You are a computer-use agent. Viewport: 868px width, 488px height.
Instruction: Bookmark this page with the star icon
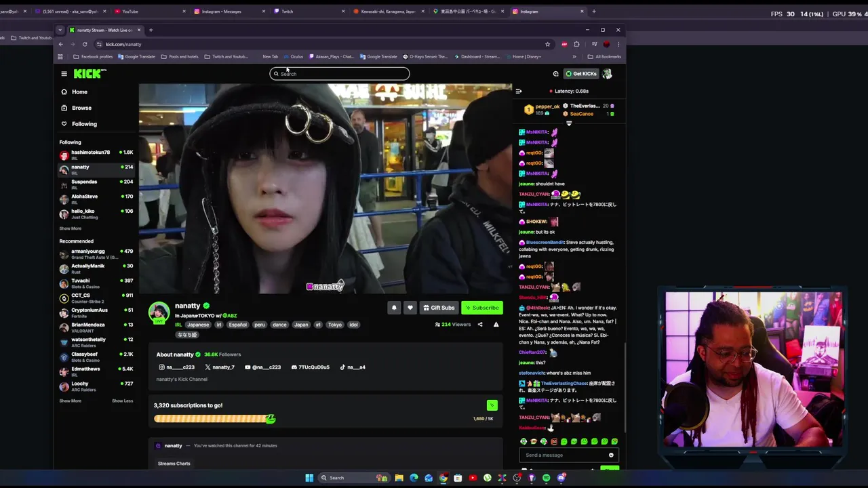(547, 44)
